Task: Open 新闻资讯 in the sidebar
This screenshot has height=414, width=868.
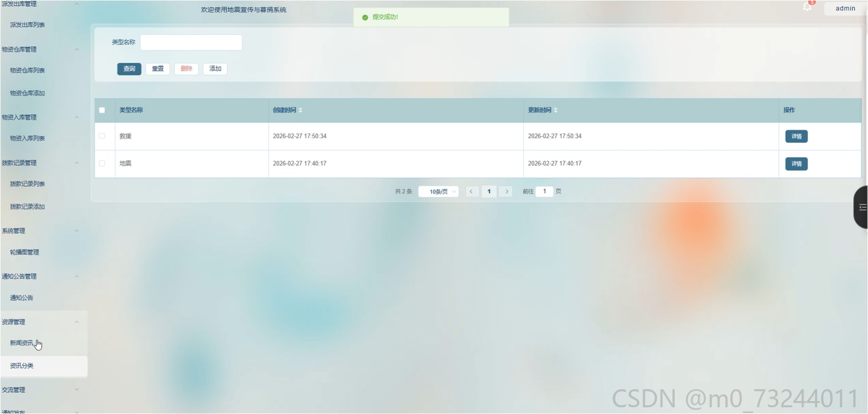Action: tap(22, 343)
